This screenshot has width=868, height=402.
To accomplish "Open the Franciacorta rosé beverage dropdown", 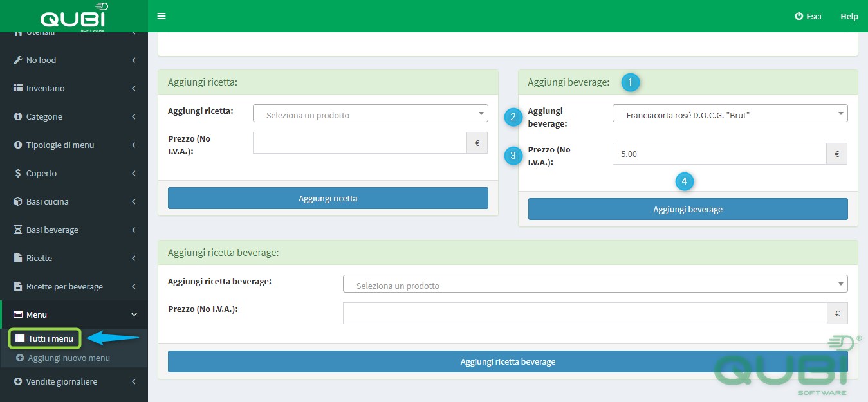I will click(x=730, y=113).
